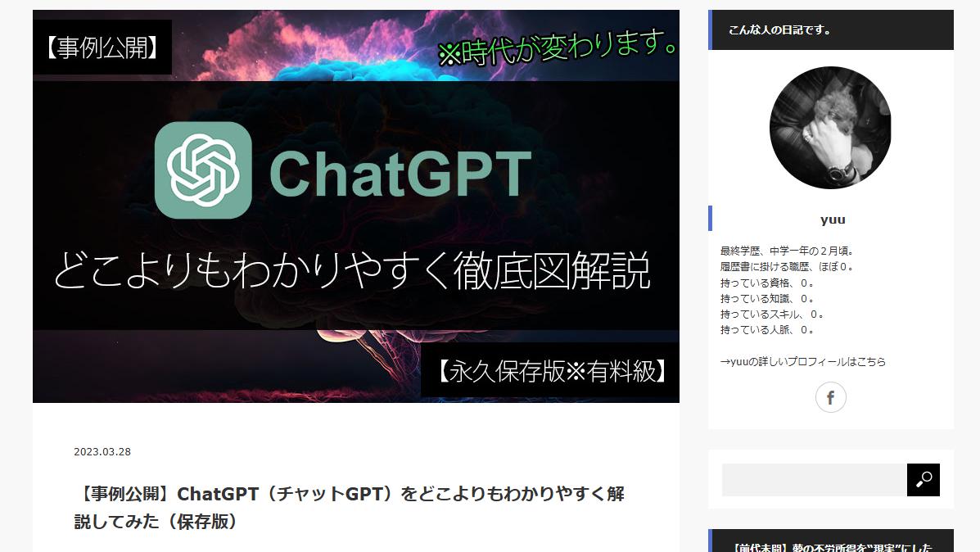Click the ChatGPT logo icon in the banner
Screen dimensions: 980x552
tap(203, 170)
